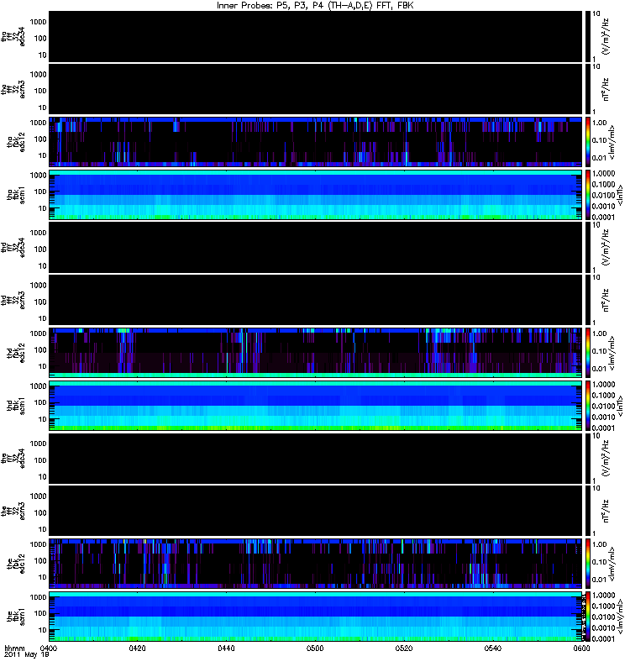Click the the fbk scm1 spectrogram panel
This screenshot has height=672, width=630.
pyautogui.click(x=315, y=617)
